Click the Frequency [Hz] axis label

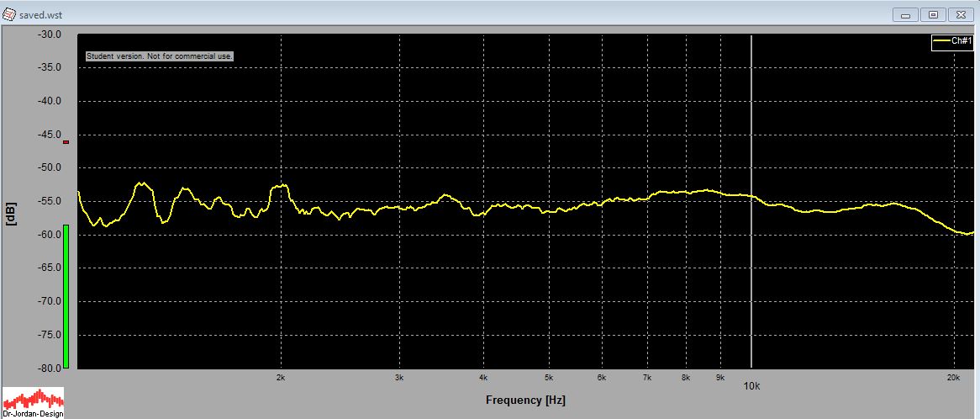pyautogui.click(x=525, y=400)
